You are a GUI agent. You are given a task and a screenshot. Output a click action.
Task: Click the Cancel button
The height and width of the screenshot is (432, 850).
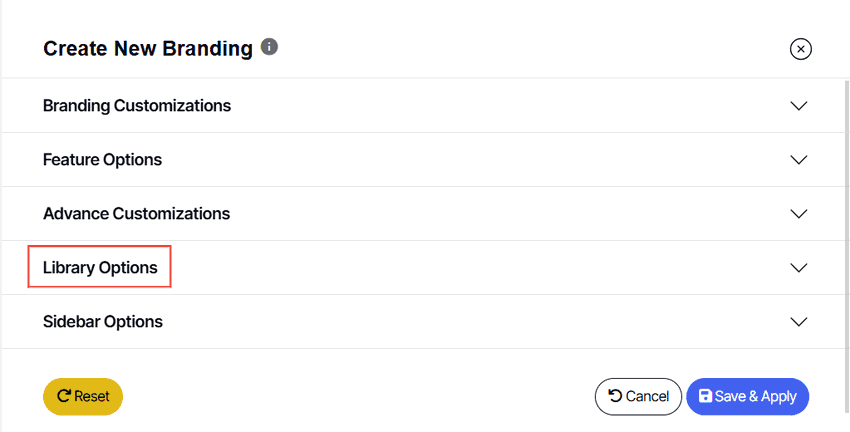pyautogui.click(x=638, y=397)
